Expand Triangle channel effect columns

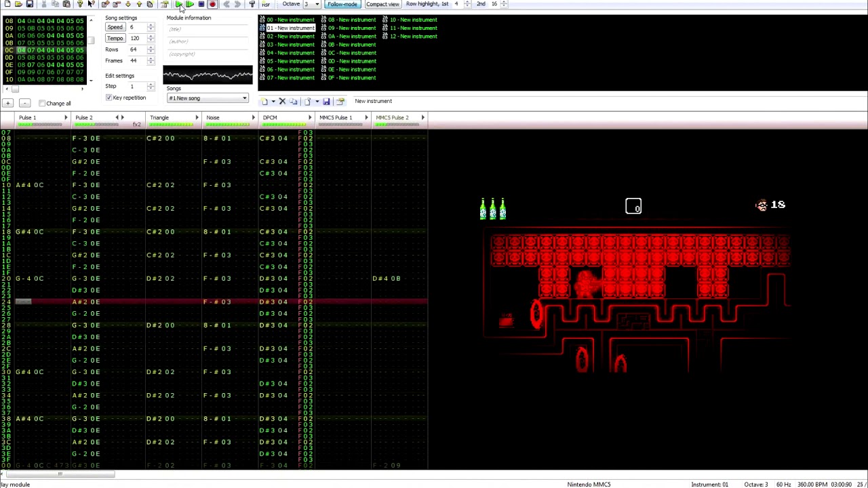(197, 118)
